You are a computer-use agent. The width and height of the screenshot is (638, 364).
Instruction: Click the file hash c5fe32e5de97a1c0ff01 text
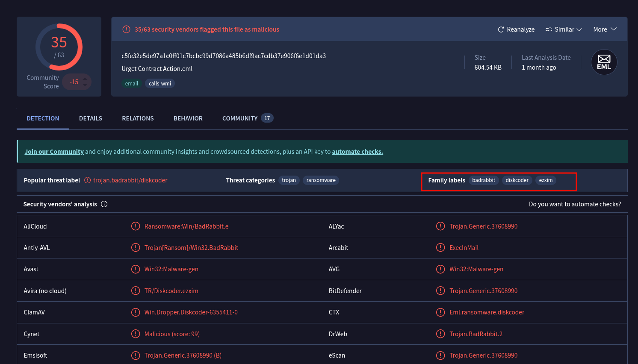224,56
